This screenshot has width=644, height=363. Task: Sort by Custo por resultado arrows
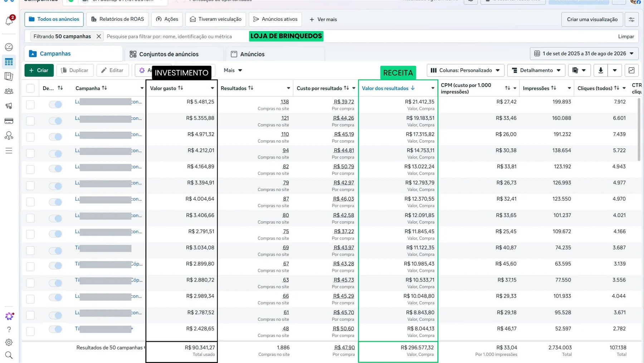coord(346,88)
